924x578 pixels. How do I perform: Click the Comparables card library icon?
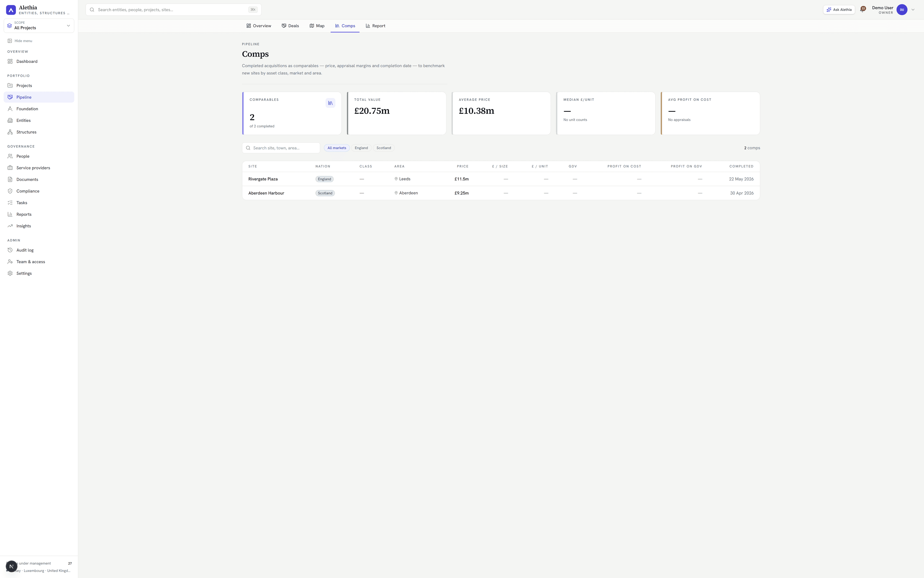click(x=330, y=103)
